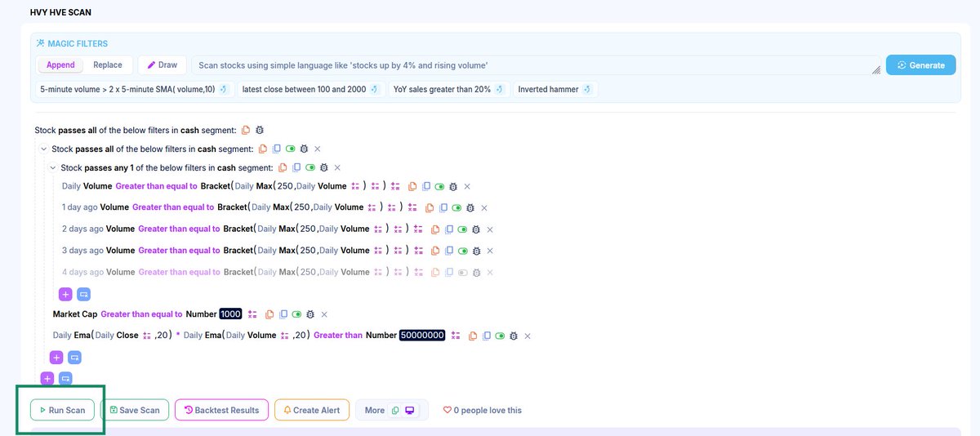Toggle the Market Cap filter switch
This screenshot has width=980, height=436.
tap(297, 314)
